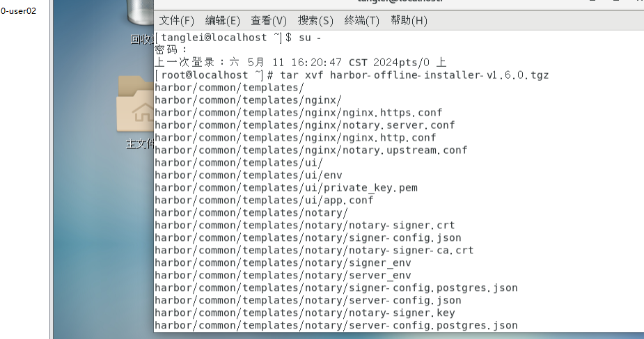Open the 终端(T) menu
The width and height of the screenshot is (644, 339).
362,20
